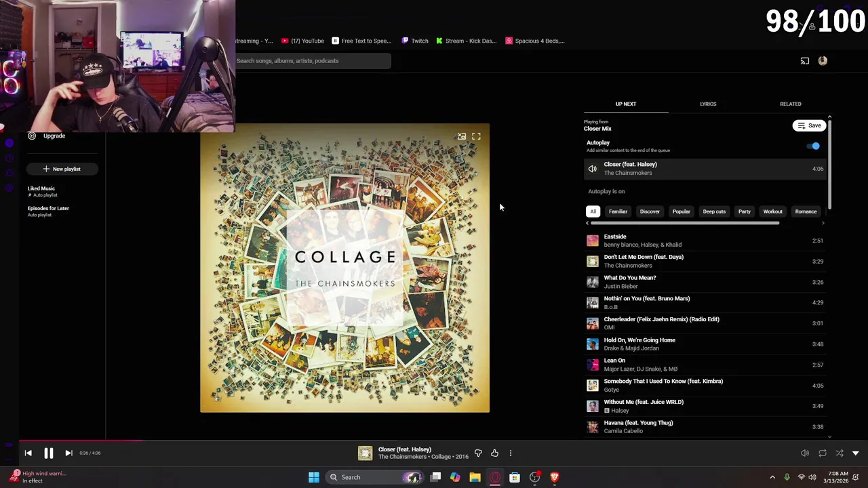Click the filter chips' left scroll arrow
The width and height of the screenshot is (868, 488).
pyautogui.click(x=587, y=223)
